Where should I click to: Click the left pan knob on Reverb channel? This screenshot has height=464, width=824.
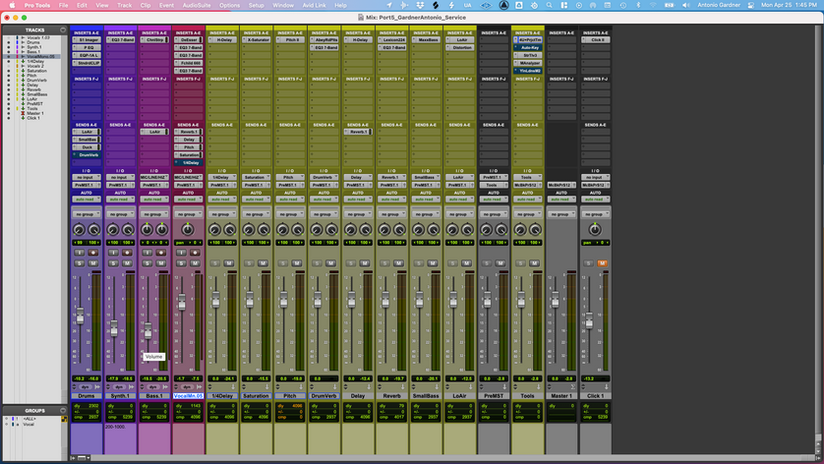[384, 230]
